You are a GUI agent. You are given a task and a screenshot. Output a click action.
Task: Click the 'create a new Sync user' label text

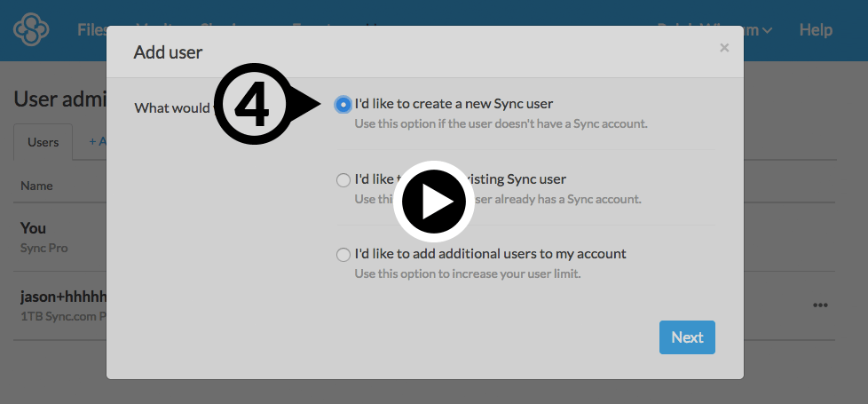click(x=454, y=104)
